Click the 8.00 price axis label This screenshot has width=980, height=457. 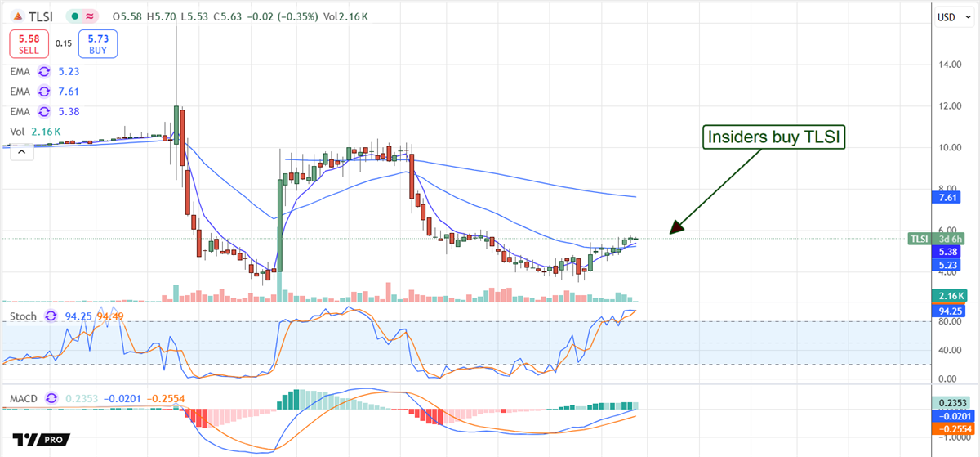[946, 188]
